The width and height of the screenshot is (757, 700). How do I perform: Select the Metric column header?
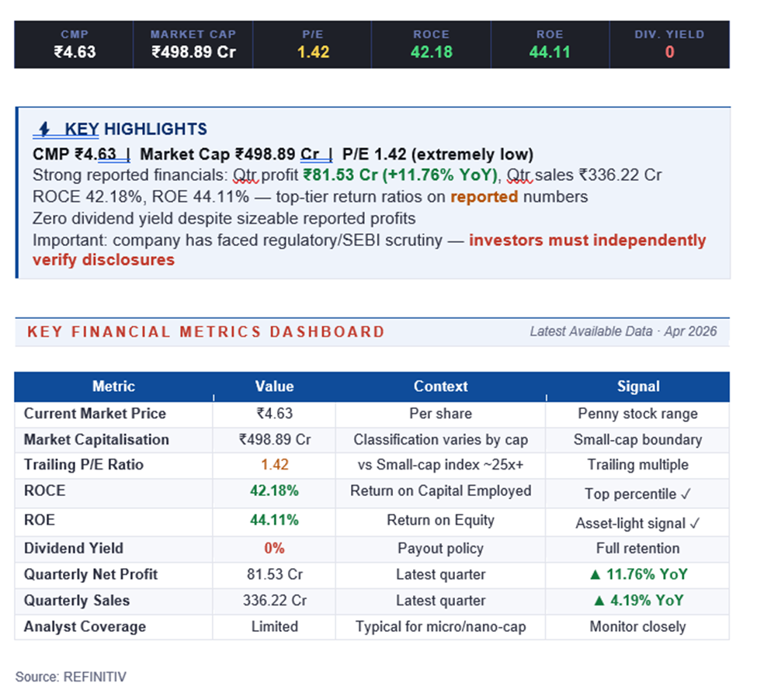click(113, 386)
